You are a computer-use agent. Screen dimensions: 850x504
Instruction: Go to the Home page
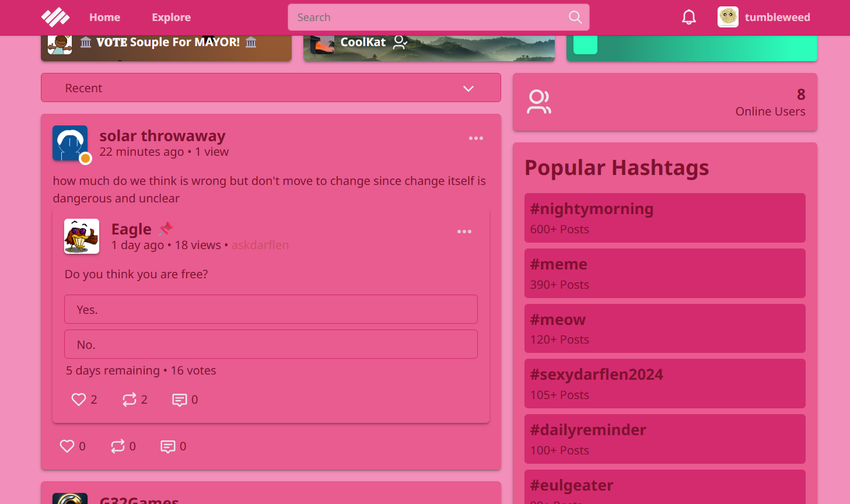pyautogui.click(x=104, y=17)
